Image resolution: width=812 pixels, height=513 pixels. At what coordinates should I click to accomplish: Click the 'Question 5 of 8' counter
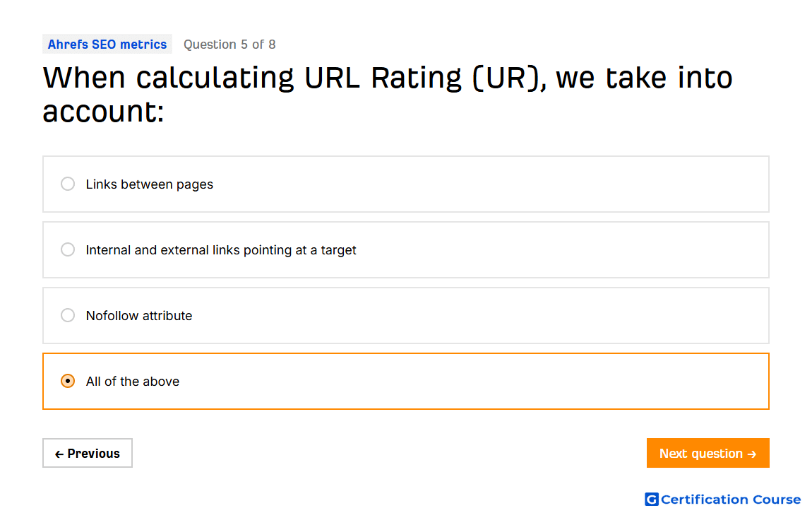point(229,45)
